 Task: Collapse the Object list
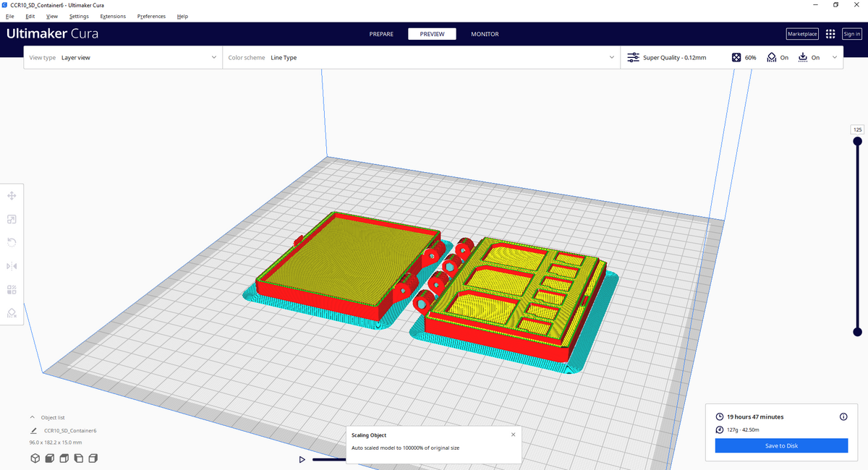coord(33,417)
